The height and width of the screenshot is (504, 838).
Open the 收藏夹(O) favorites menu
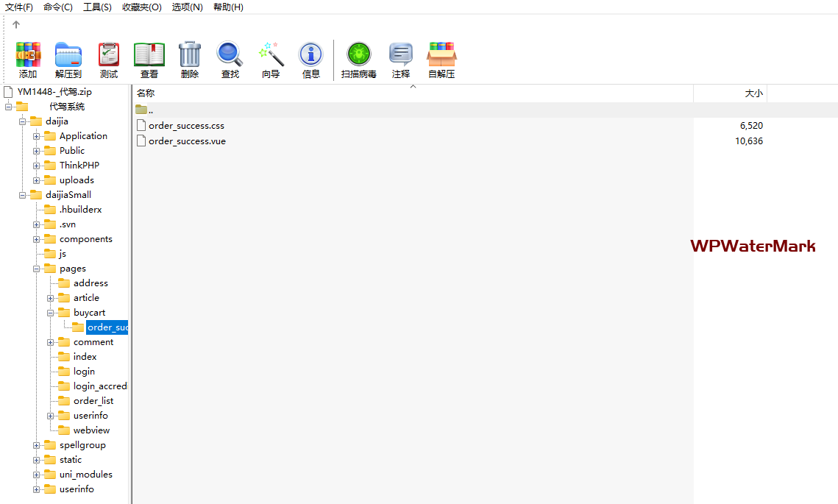pos(141,7)
